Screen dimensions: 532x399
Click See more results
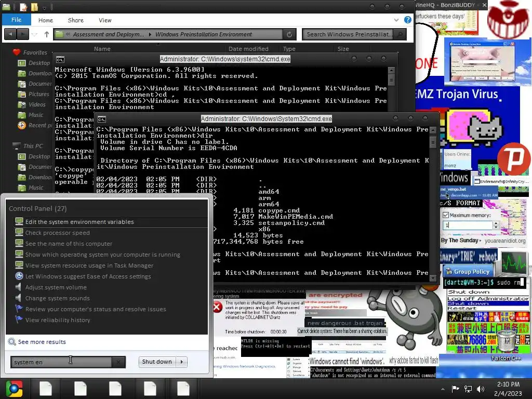coord(42,342)
